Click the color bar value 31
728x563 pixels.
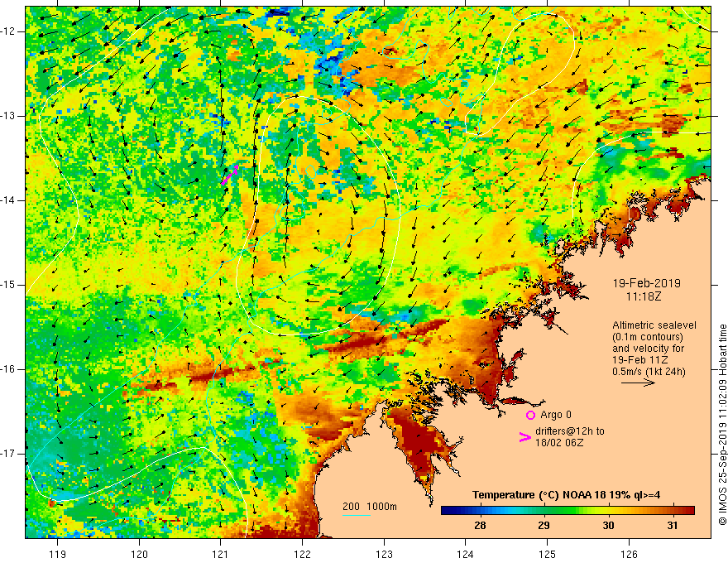pyautogui.click(x=672, y=526)
